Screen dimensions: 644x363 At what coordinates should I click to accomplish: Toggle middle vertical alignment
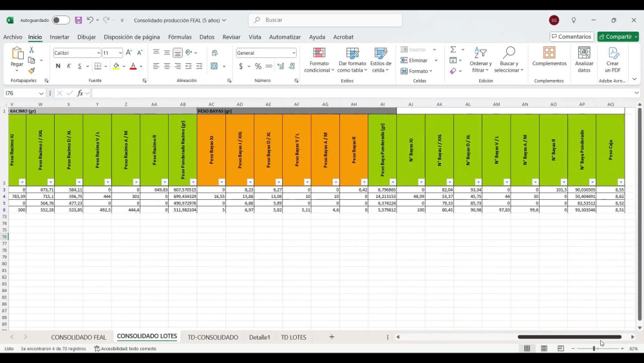pyautogui.click(x=167, y=53)
